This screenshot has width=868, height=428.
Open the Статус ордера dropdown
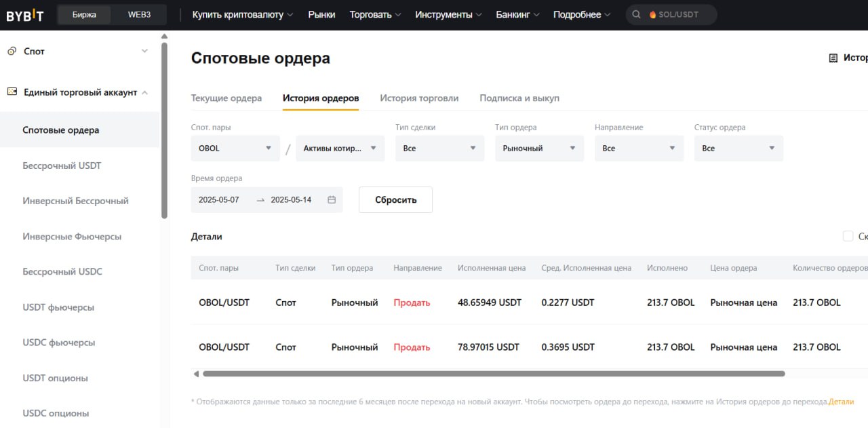coord(738,148)
